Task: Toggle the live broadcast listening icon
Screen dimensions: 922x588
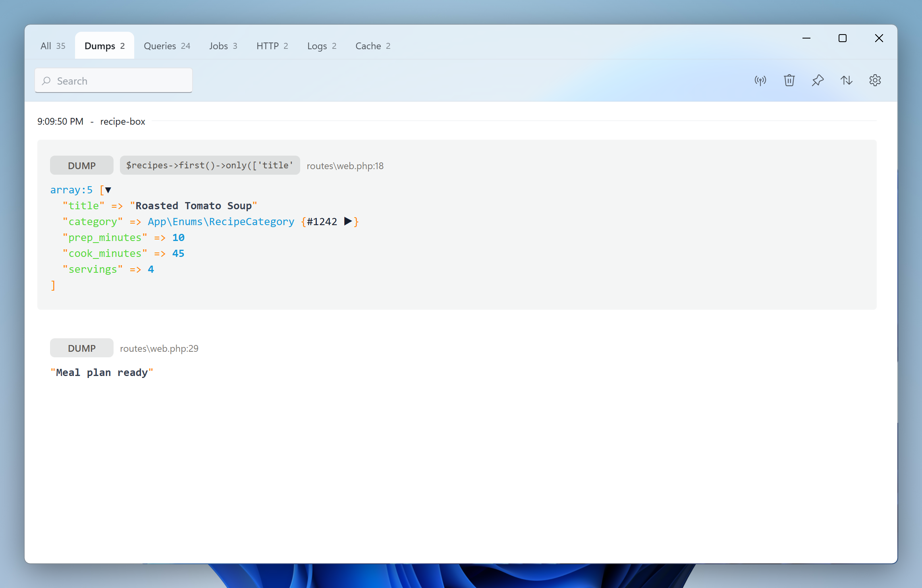Action: (760, 81)
